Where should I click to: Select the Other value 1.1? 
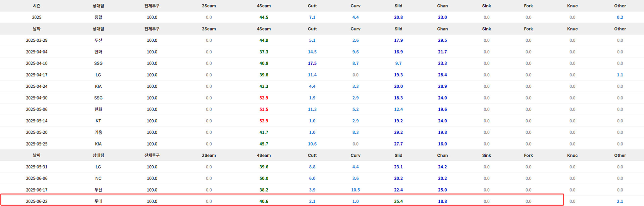(620, 75)
